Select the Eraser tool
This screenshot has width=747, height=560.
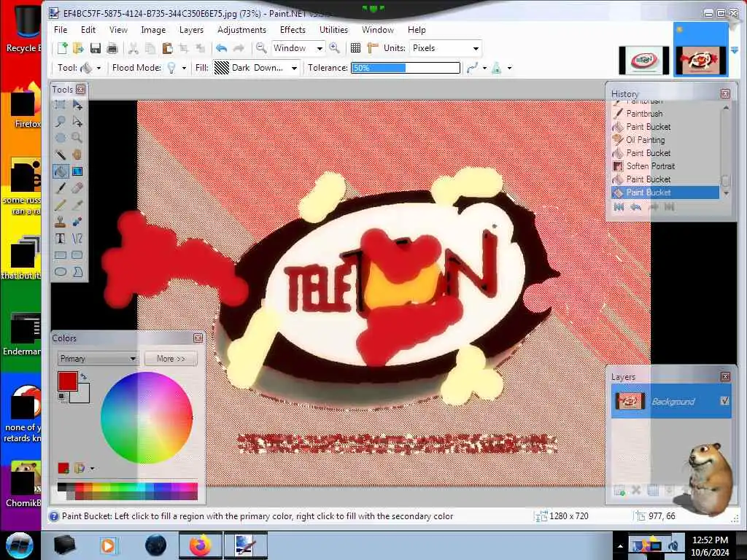point(77,188)
